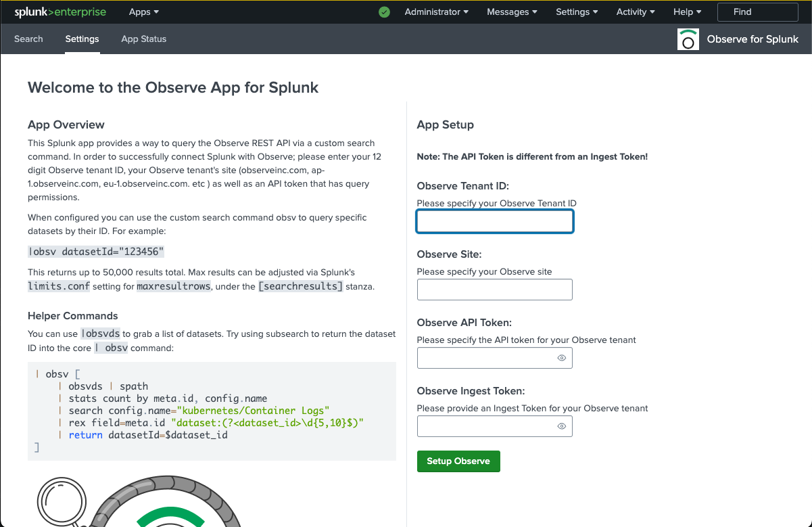Screen dimensions: 812x527
Task: Expand the Administrator menu
Action: pos(437,12)
